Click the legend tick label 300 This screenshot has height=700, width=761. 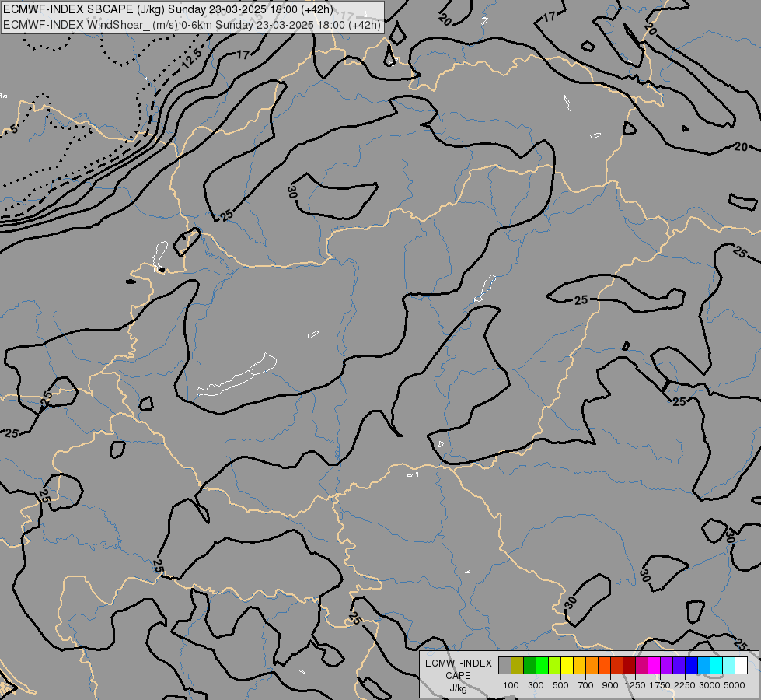point(536,685)
